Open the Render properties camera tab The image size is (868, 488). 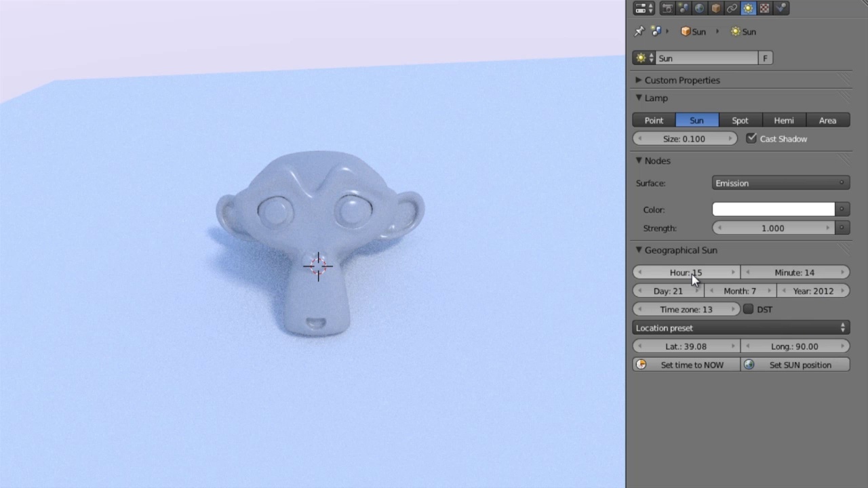coord(667,8)
